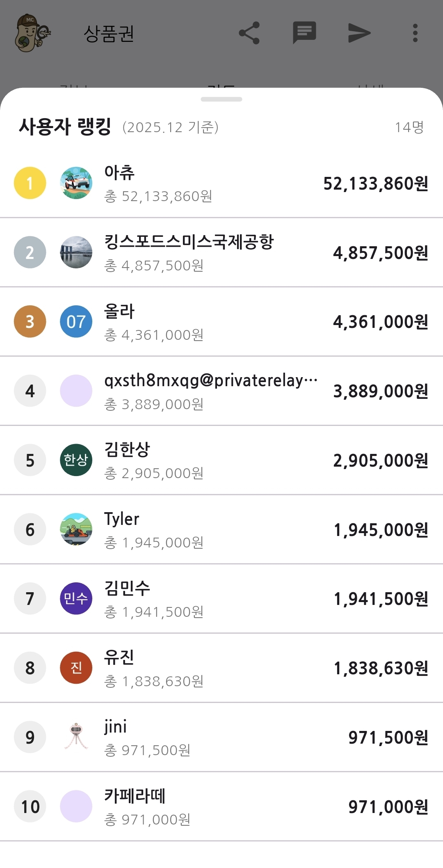
Task: Tap the gold rank 1 badge
Action: coord(30,183)
